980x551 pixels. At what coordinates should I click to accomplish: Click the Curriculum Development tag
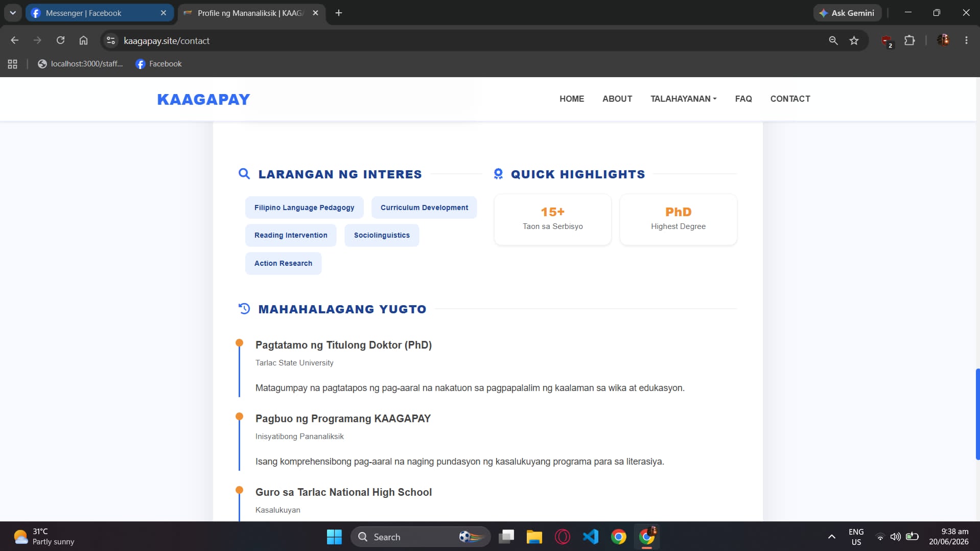tap(424, 208)
